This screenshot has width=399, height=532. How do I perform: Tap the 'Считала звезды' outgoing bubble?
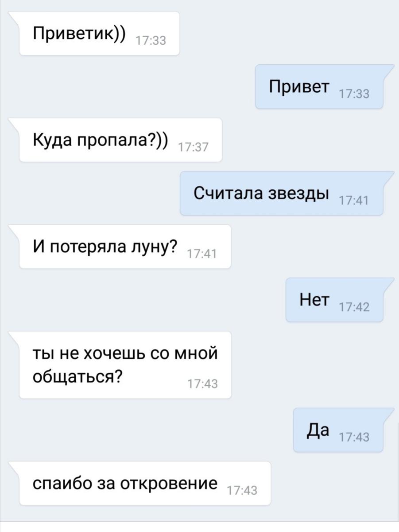(x=282, y=193)
